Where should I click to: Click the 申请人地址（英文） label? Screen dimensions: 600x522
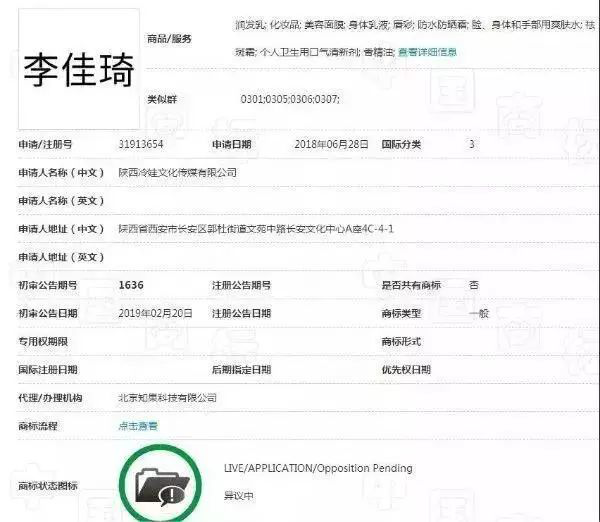click(61, 257)
